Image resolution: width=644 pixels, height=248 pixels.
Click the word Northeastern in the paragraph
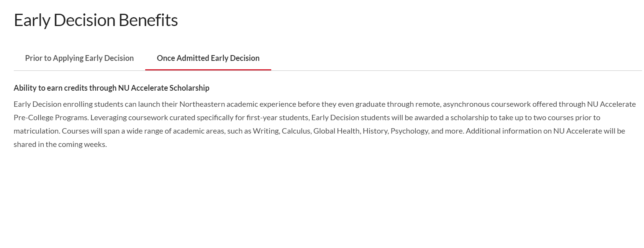click(202, 104)
